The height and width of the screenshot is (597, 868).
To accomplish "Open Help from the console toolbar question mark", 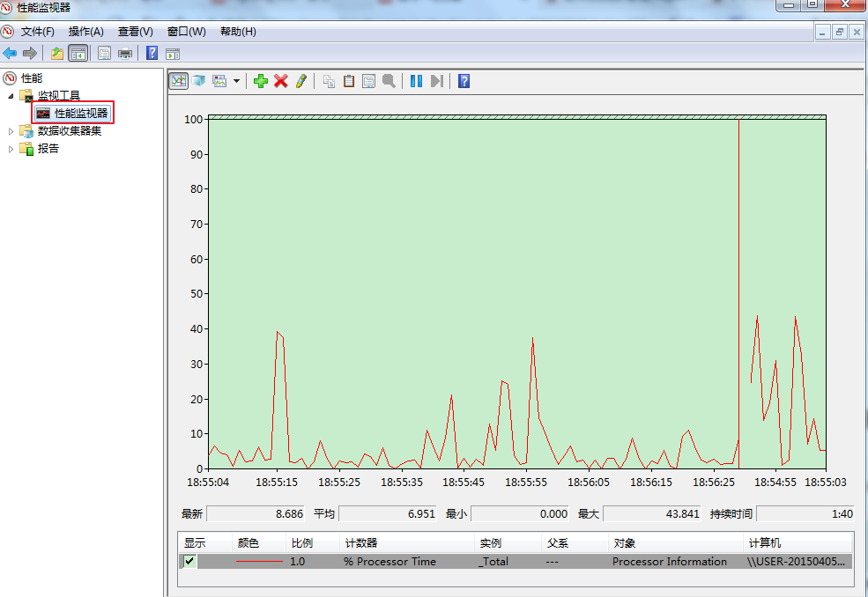I will point(152,53).
